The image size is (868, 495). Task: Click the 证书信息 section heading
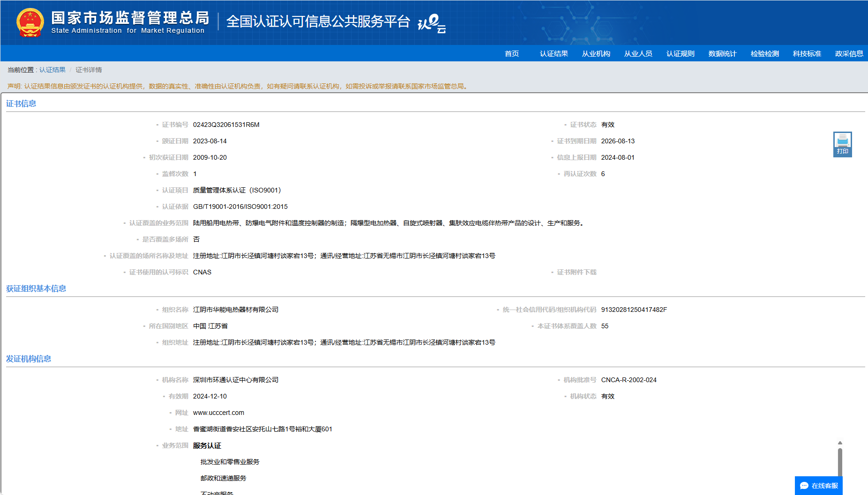click(x=21, y=103)
